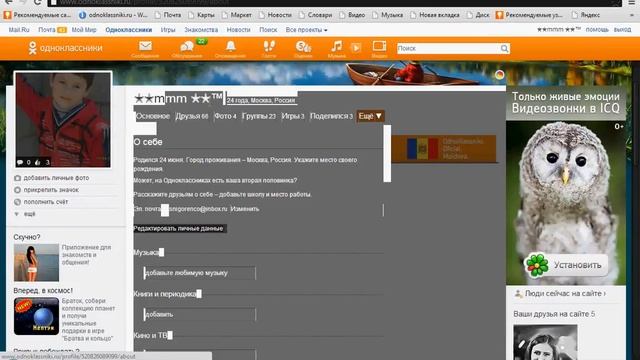Image resolution: width=640 pixels, height=360 pixels.
Task: Click the добавьте любимую музыку field
Action: [x=200, y=273]
